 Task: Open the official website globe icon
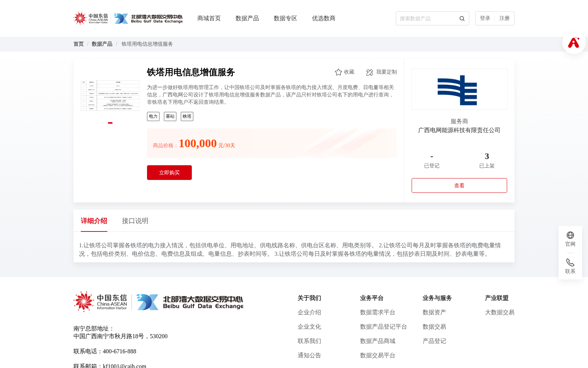click(570, 235)
